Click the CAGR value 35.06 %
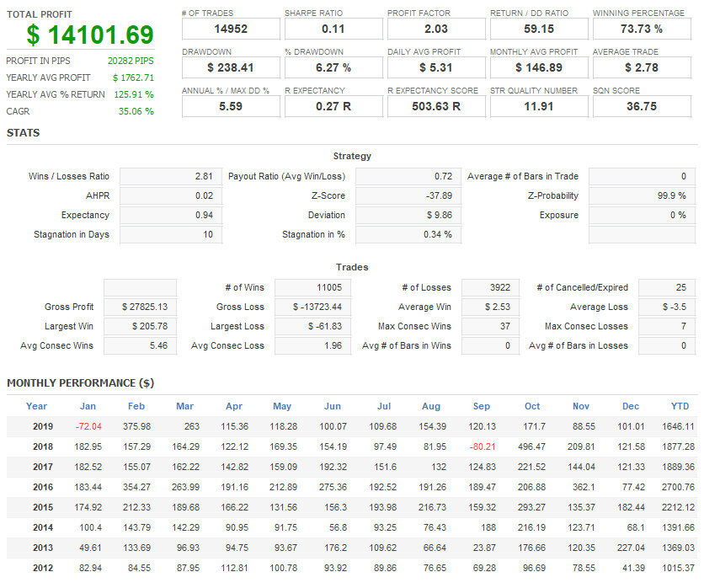 pos(136,111)
